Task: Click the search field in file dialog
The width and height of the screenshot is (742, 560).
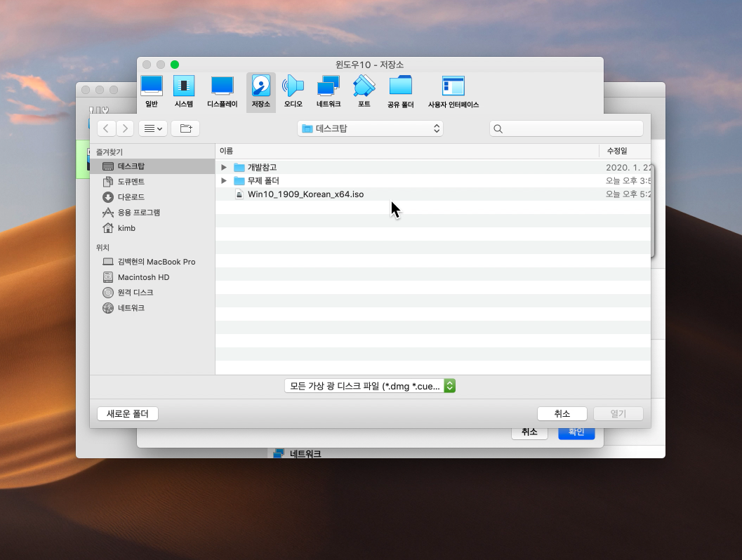Action: [x=567, y=128]
